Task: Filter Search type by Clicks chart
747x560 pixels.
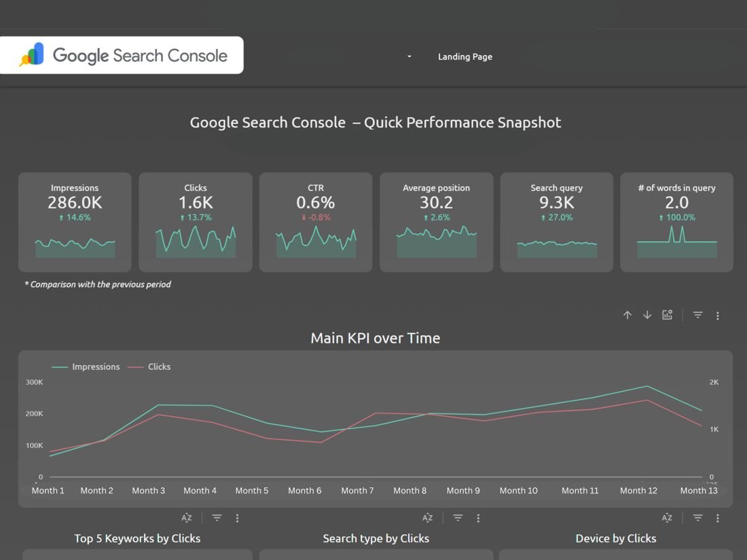Action: point(458,518)
